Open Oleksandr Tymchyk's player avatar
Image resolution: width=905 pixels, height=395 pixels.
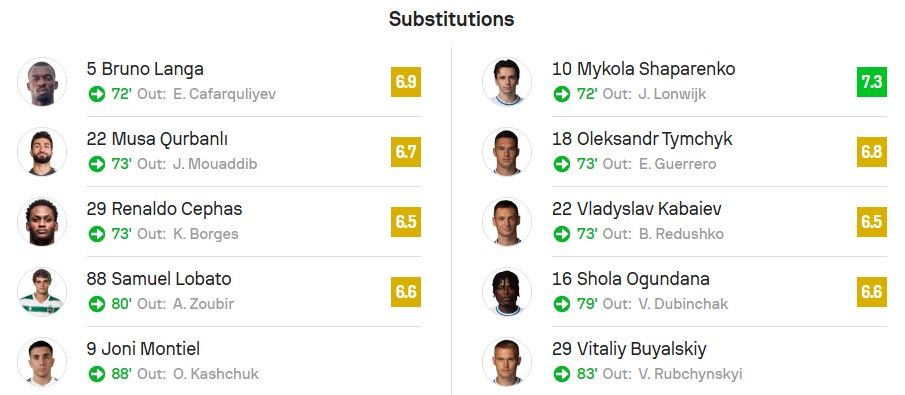point(507,151)
